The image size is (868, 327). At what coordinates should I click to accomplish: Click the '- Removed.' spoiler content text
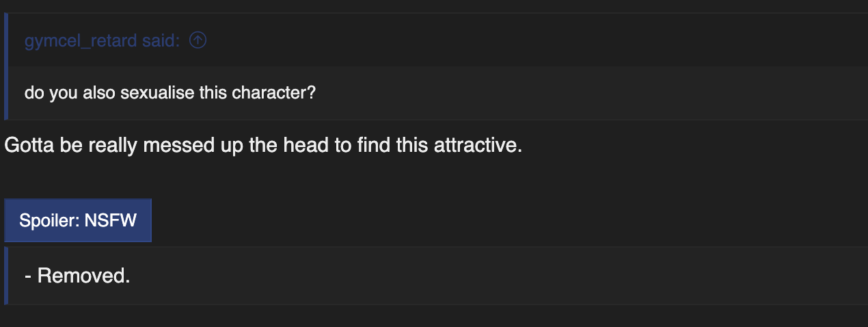(x=77, y=276)
